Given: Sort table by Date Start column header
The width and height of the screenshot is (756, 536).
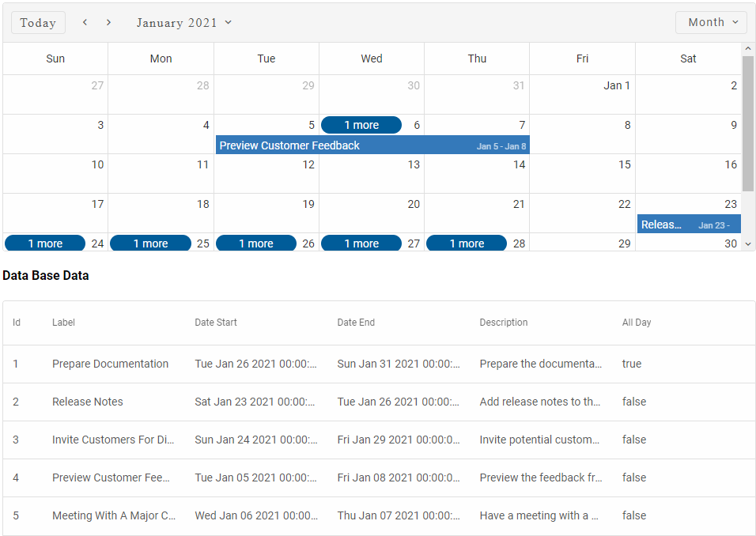Looking at the screenshot, I should [x=216, y=323].
